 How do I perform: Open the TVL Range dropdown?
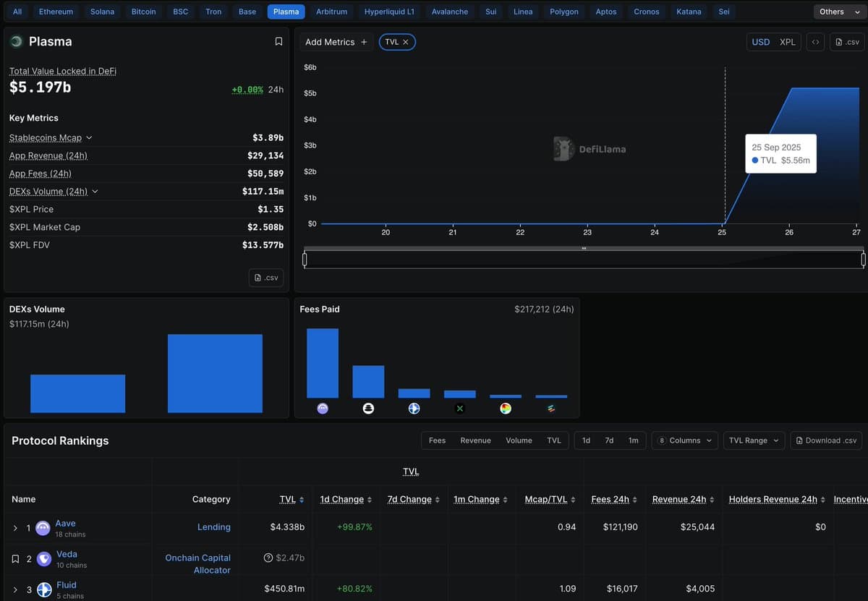pos(753,440)
